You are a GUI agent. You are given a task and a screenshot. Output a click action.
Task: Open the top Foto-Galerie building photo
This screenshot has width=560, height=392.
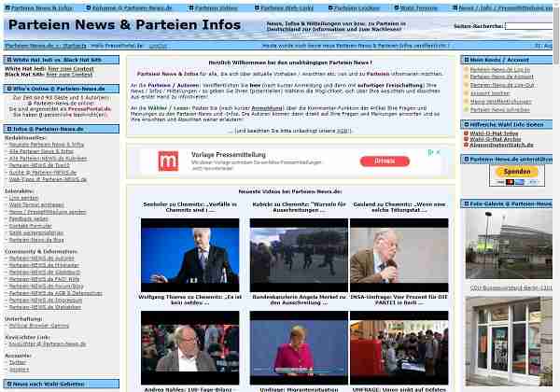pos(509,245)
